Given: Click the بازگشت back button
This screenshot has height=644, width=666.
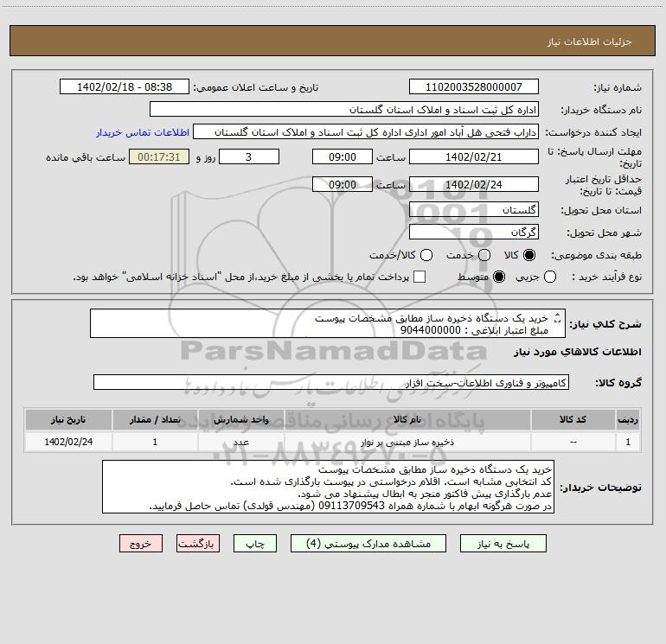Looking at the screenshot, I should (x=198, y=544).
